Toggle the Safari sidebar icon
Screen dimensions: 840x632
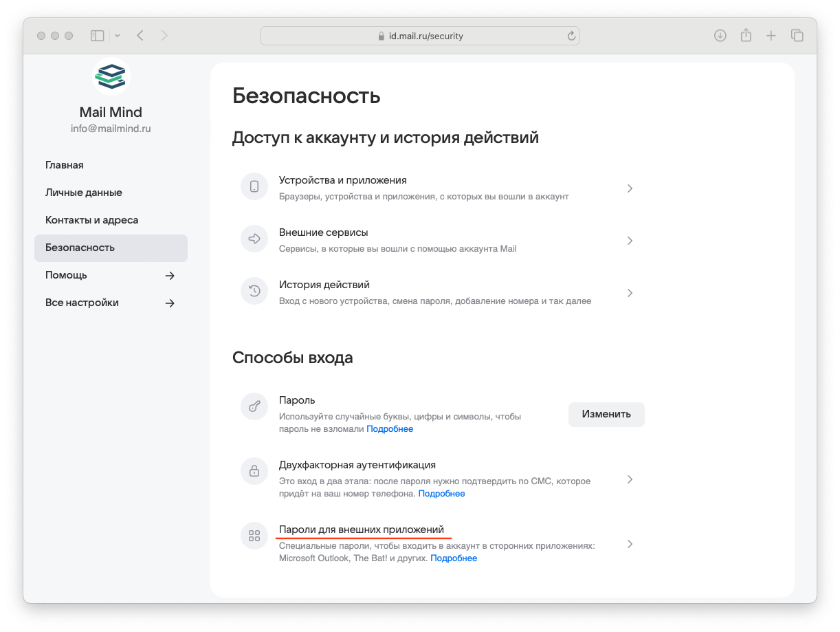click(x=97, y=36)
